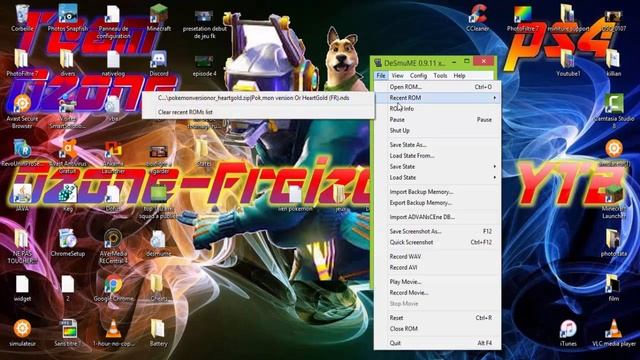
Task: Select Import Backup Memory... entry
Action: click(x=438, y=191)
